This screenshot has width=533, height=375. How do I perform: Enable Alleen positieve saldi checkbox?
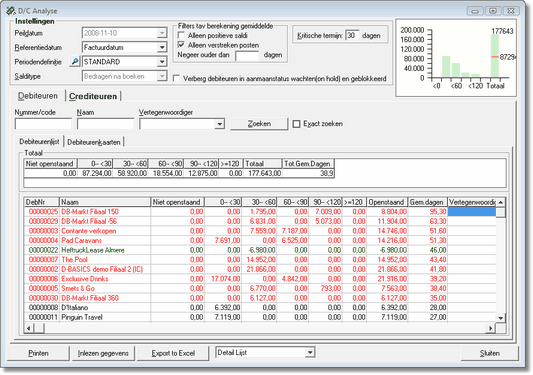pos(181,35)
